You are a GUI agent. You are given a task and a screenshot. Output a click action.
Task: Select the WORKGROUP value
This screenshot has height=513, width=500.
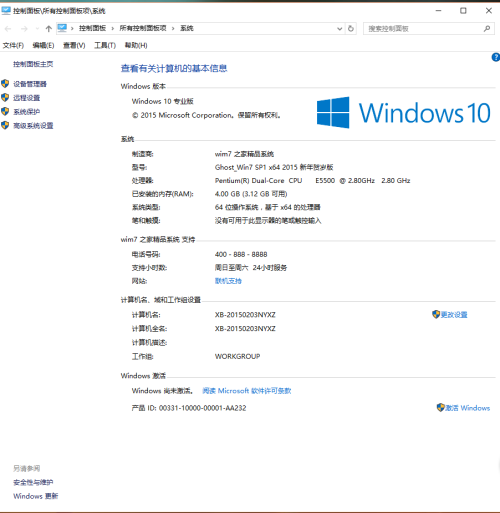coord(237,356)
